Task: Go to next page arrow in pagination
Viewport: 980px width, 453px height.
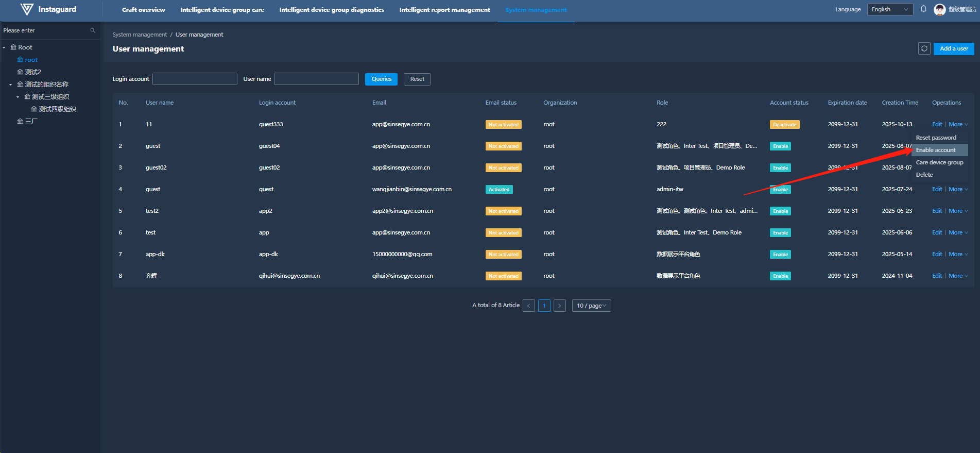Action: tap(559, 306)
